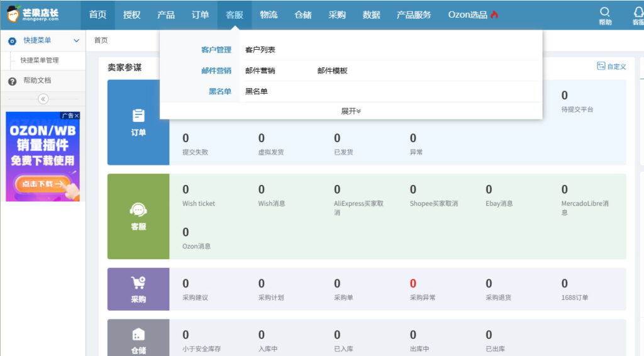Click the orders tile clipboard icon
The image size is (644, 356).
point(138,116)
